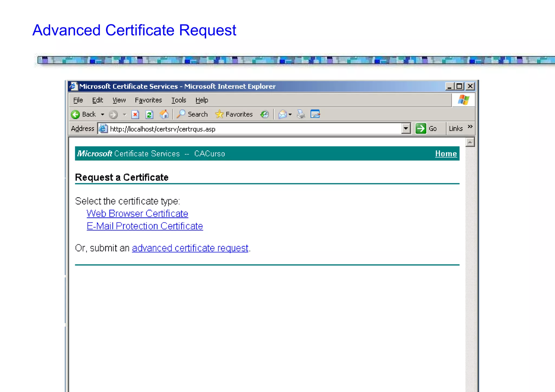Click the scroll up arrow
Image resolution: width=555 pixels, height=392 pixels.
470,142
